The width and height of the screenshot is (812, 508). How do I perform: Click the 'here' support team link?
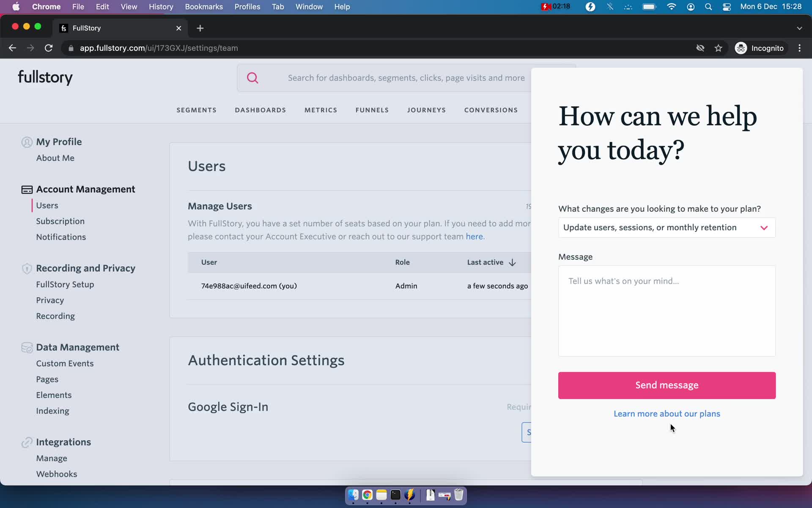[x=474, y=237]
